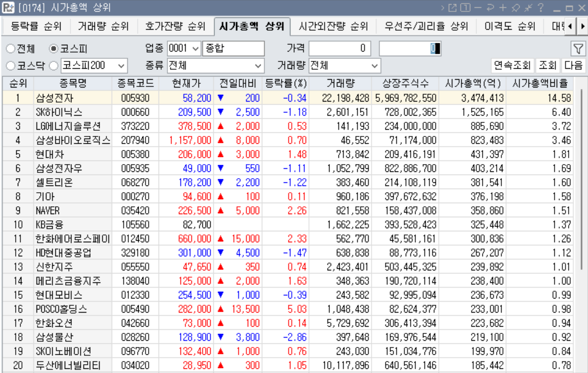Select the LG에너지솔루션 stock name
This screenshot has width=588, height=373.
pyautogui.click(x=68, y=127)
